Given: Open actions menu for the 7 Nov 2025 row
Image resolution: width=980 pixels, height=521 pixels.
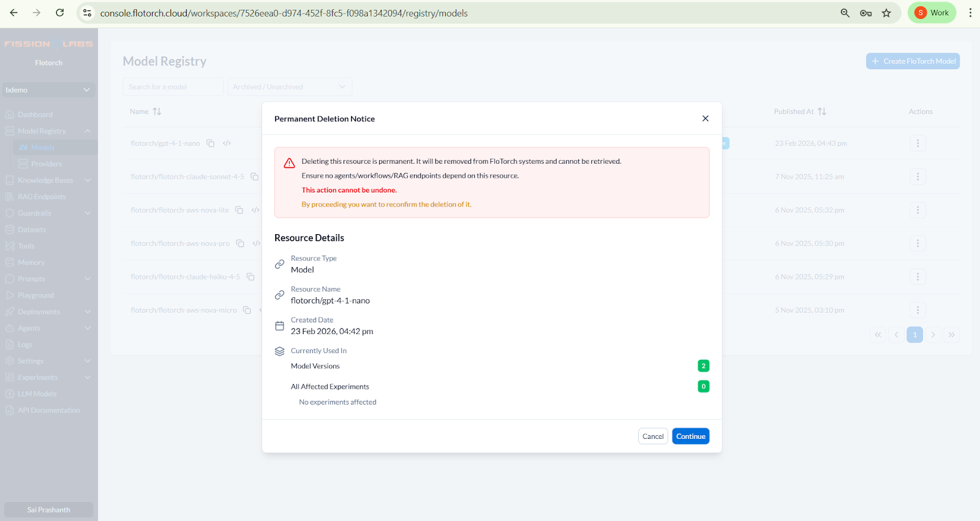Looking at the screenshot, I should (x=918, y=177).
